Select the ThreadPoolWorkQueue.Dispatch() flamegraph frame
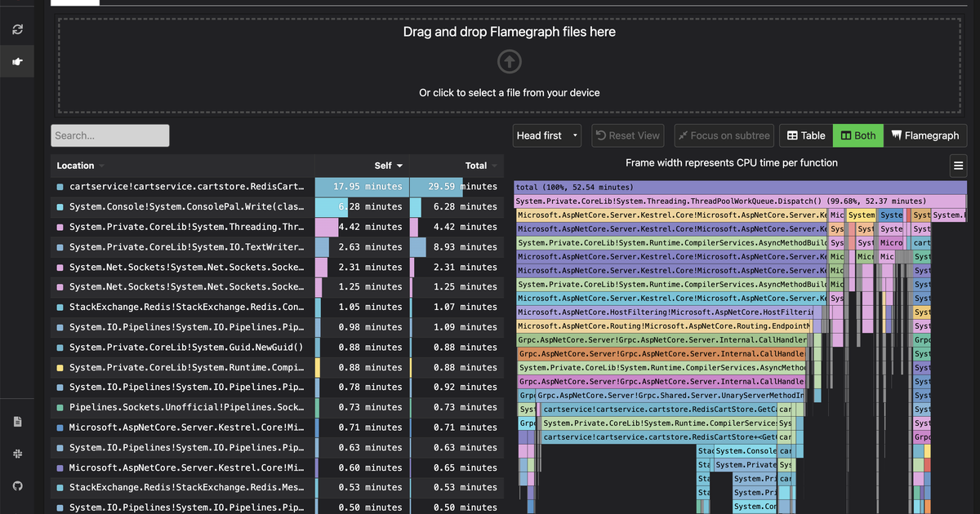 point(740,201)
